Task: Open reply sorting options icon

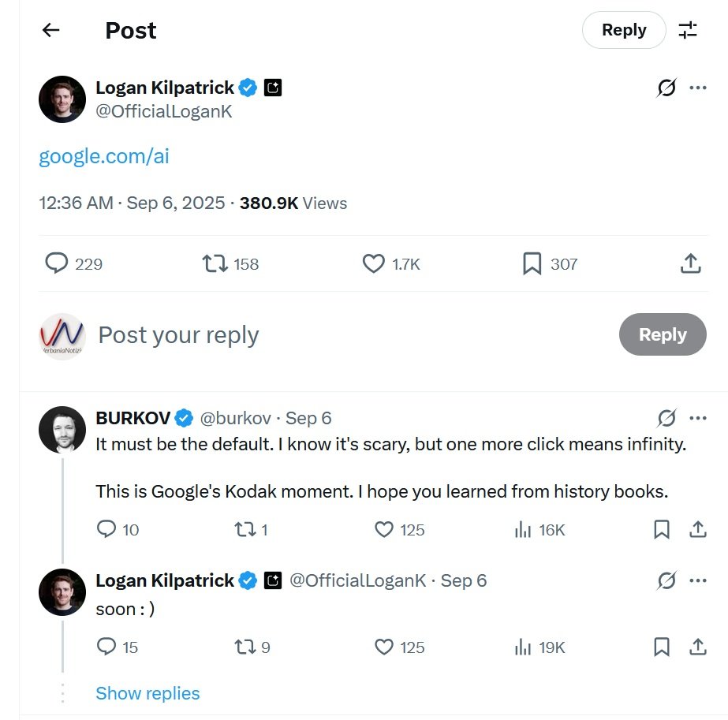Action: click(x=688, y=30)
